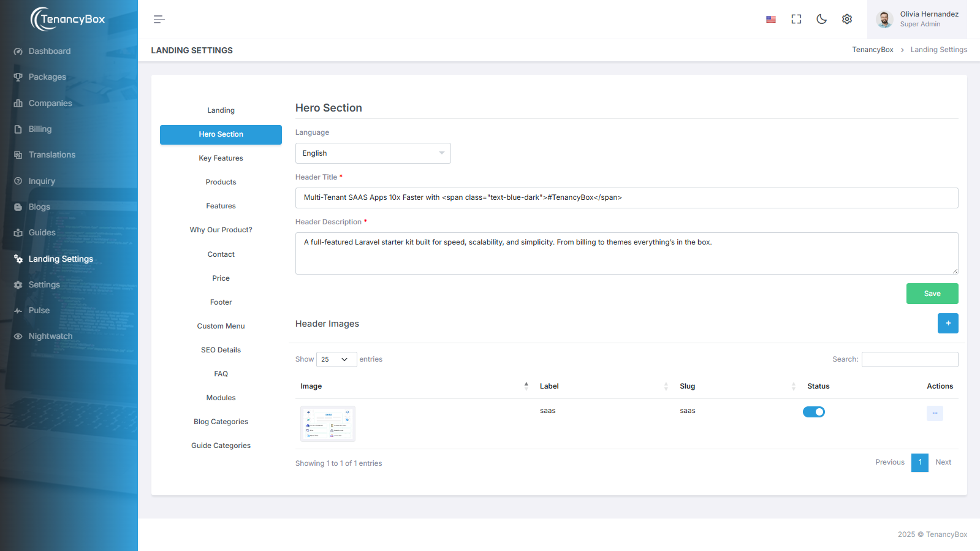Open the FAQ tab
980x551 pixels.
tap(221, 374)
